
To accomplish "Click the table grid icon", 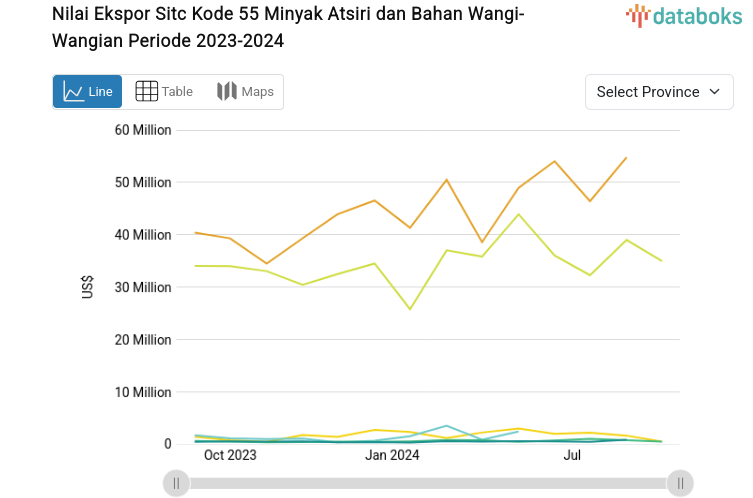I will (146, 92).
